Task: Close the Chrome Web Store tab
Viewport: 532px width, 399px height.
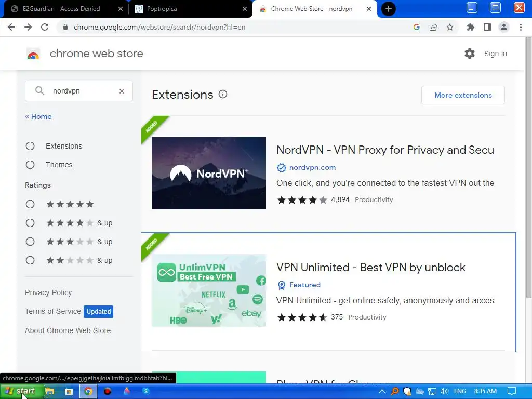Action: coord(369,9)
